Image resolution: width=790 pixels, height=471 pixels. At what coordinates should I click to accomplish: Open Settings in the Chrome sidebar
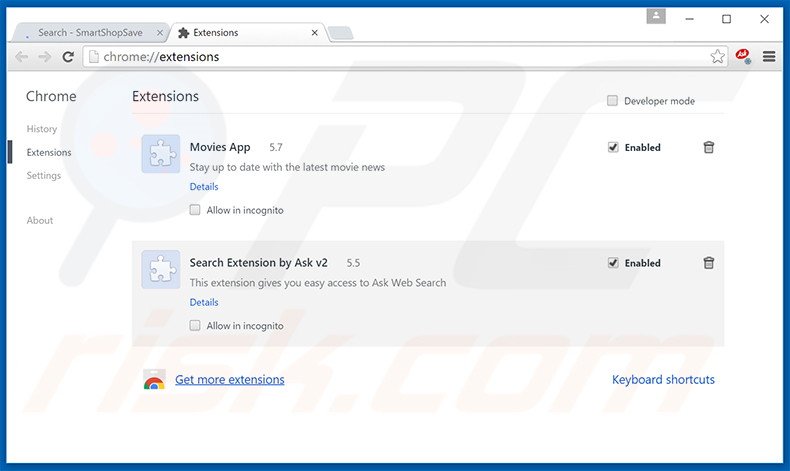44,176
